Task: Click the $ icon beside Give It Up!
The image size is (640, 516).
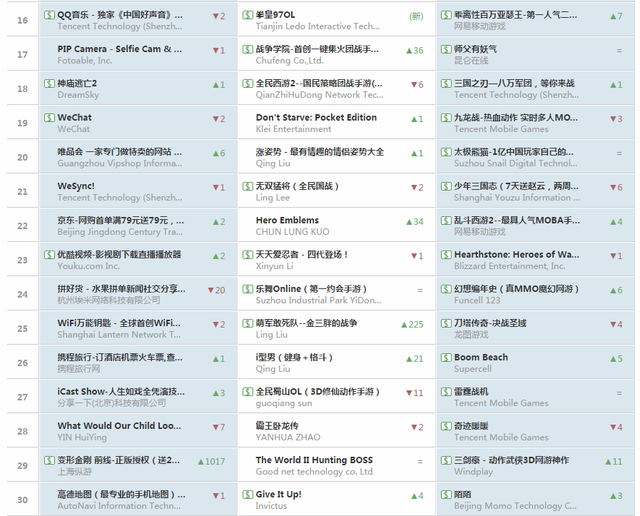Action: [247, 494]
